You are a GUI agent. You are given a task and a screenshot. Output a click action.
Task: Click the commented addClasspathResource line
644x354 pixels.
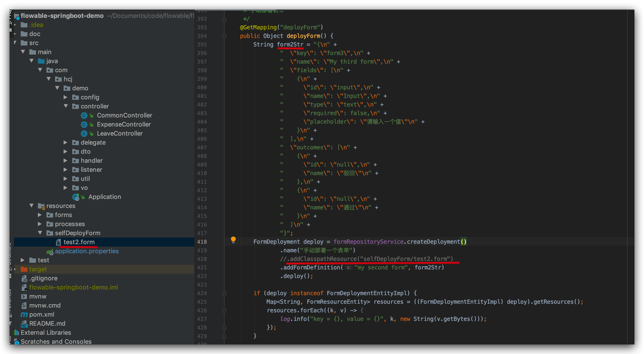click(367, 259)
